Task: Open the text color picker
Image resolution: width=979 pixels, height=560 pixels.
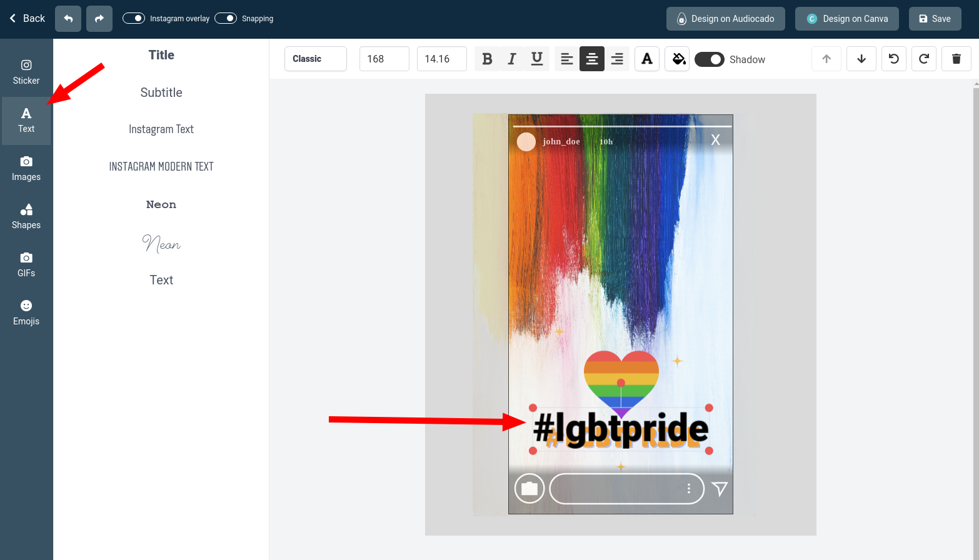Action: [x=646, y=59]
